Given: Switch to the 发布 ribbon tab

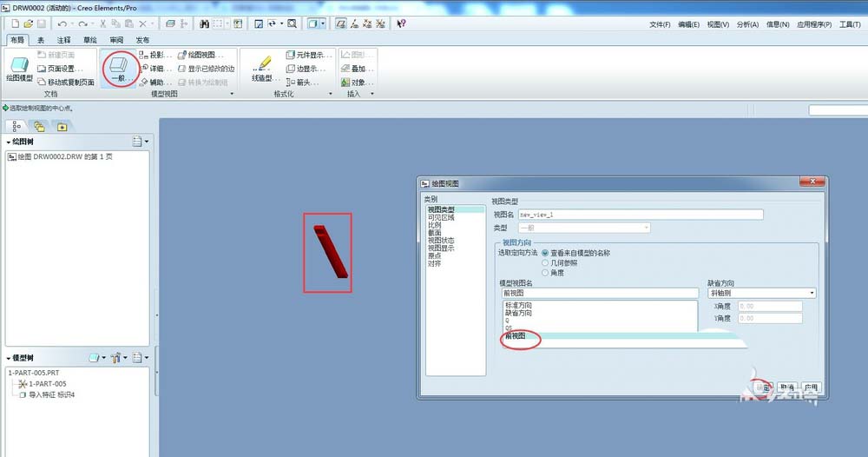Looking at the screenshot, I should (142, 40).
